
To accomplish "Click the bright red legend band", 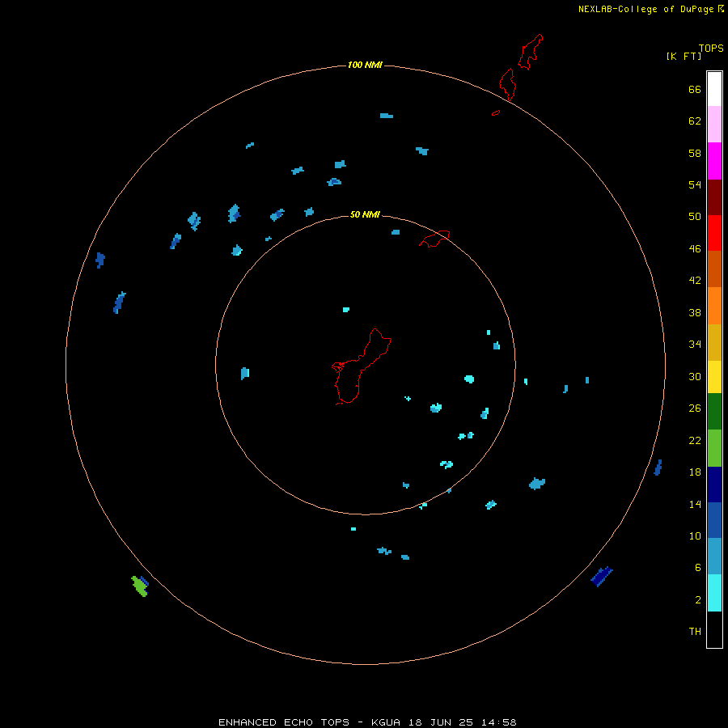I will click(x=714, y=233).
